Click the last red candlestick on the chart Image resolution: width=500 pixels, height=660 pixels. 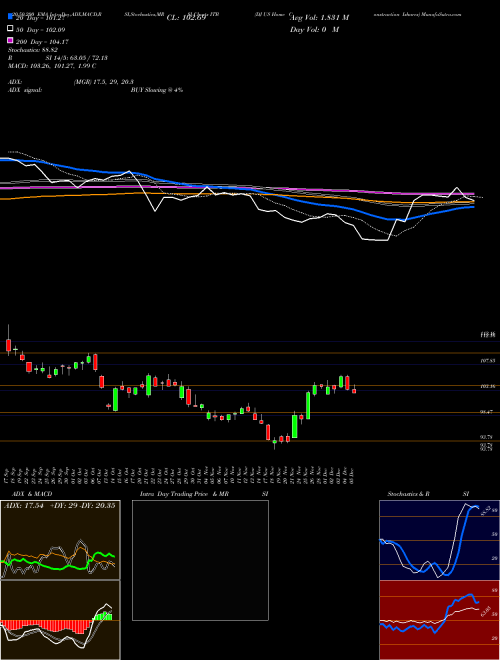point(354,391)
